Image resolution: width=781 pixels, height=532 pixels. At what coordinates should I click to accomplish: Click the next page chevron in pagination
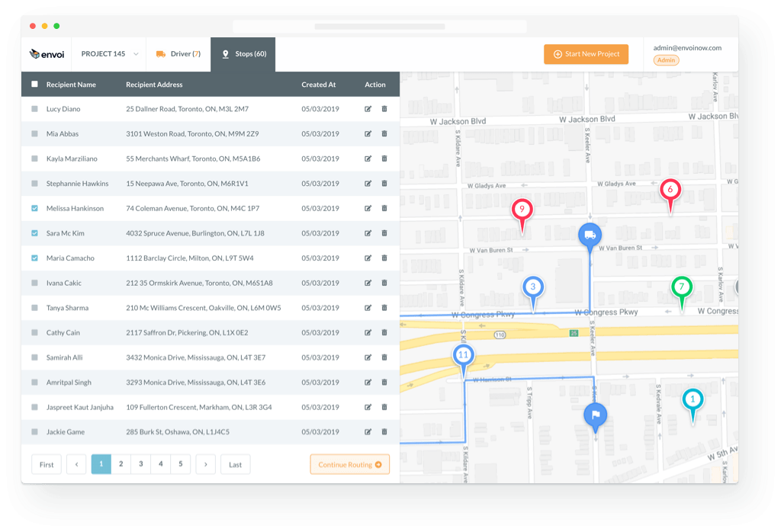click(205, 464)
